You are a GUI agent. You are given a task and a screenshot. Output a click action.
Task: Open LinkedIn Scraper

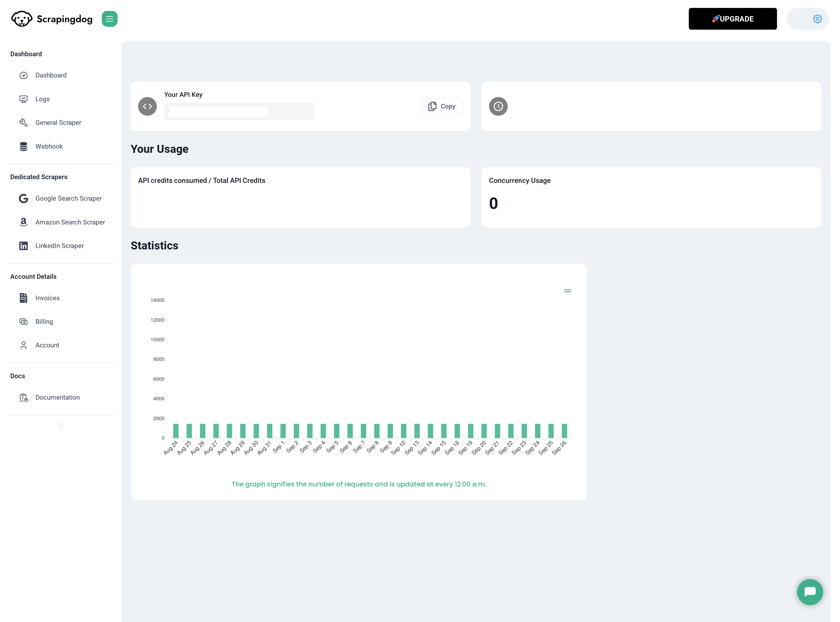[x=60, y=246]
